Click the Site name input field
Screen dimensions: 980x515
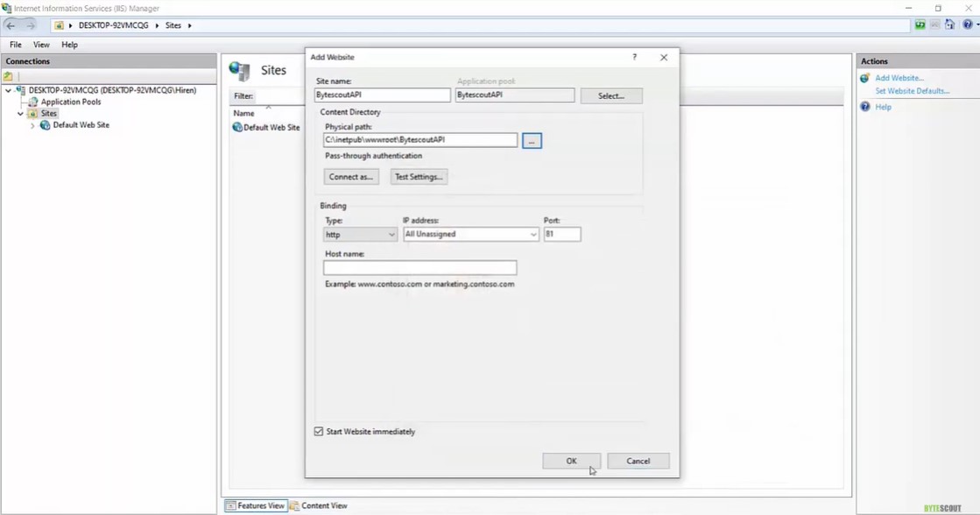[x=383, y=95]
